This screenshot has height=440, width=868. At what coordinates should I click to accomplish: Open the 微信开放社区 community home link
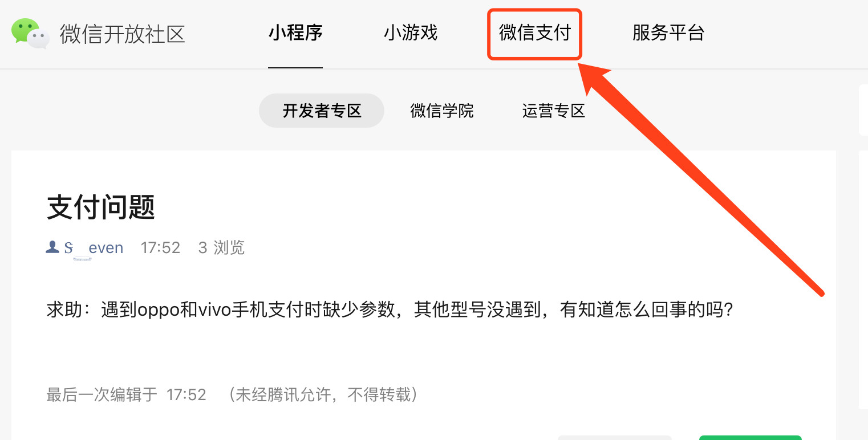click(123, 34)
